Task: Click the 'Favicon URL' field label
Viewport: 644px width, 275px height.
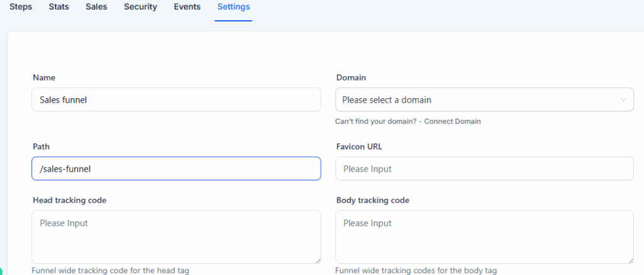Action: [x=359, y=147]
